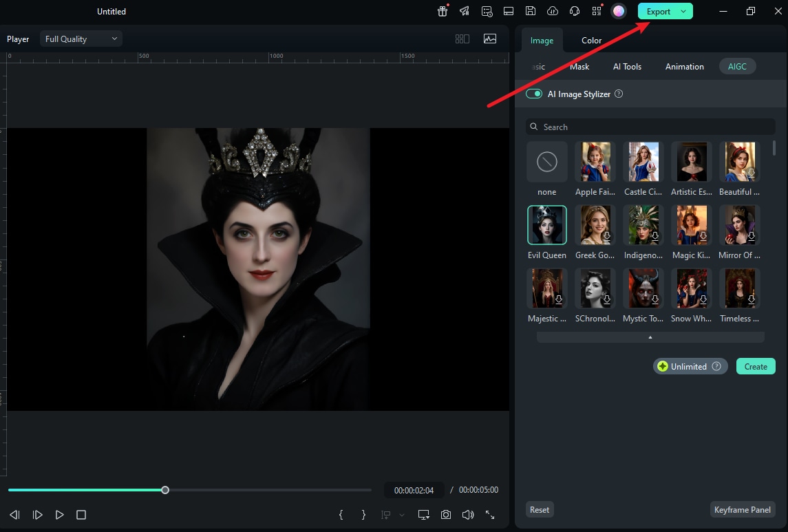Set the mark-in point with the left brace
Viewport: 788px width, 532px height.
tap(341, 514)
